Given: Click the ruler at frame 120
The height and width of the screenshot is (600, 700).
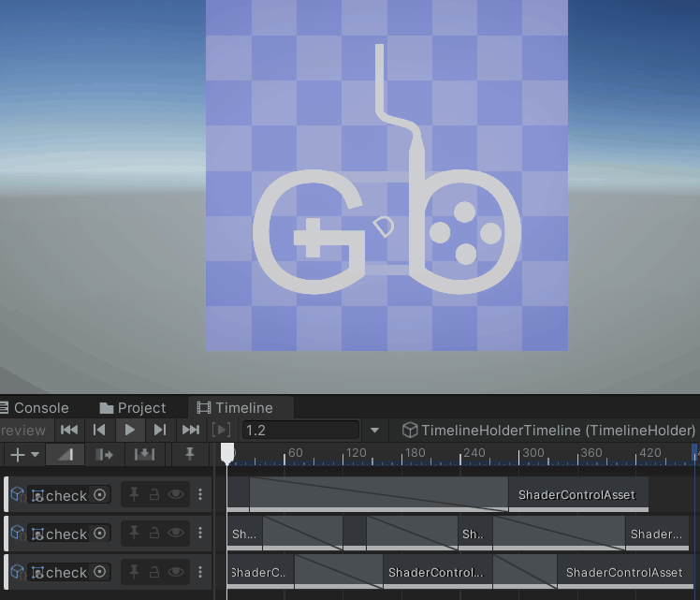Looking at the screenshot, I should click(x=357, y=453).
